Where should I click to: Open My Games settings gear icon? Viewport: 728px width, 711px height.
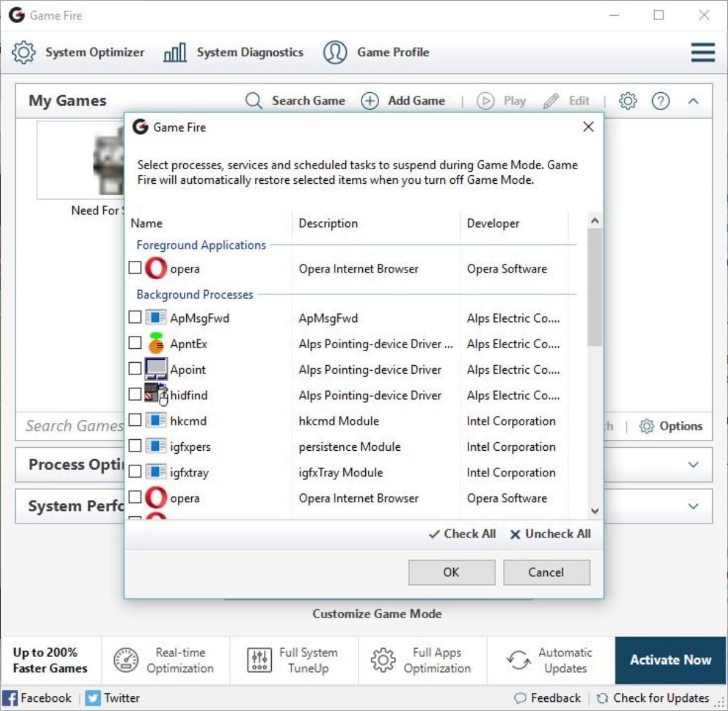[x=628, y=101]
